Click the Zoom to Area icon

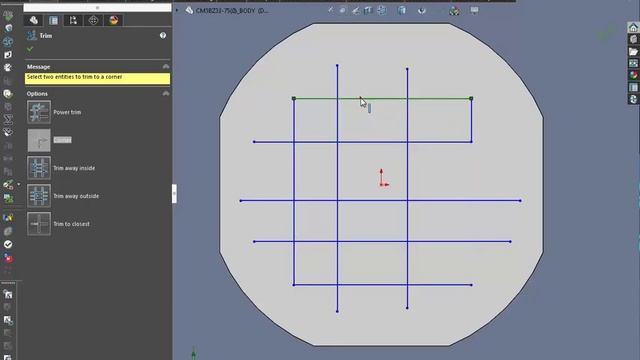[x=343, y=11]
